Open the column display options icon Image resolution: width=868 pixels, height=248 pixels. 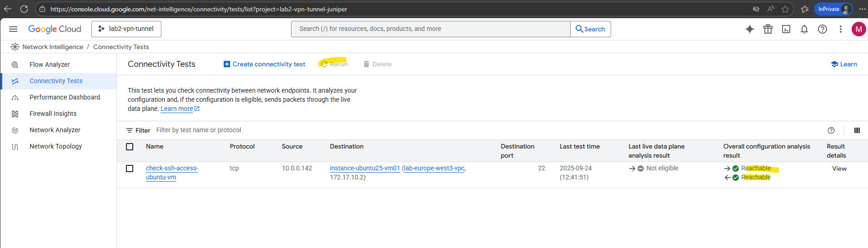857,130
